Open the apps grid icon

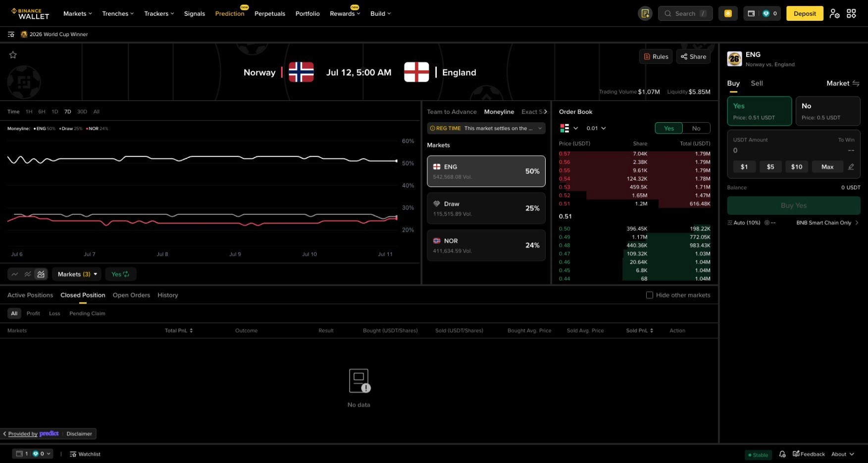pyautogui.click(x=851, y=13)
